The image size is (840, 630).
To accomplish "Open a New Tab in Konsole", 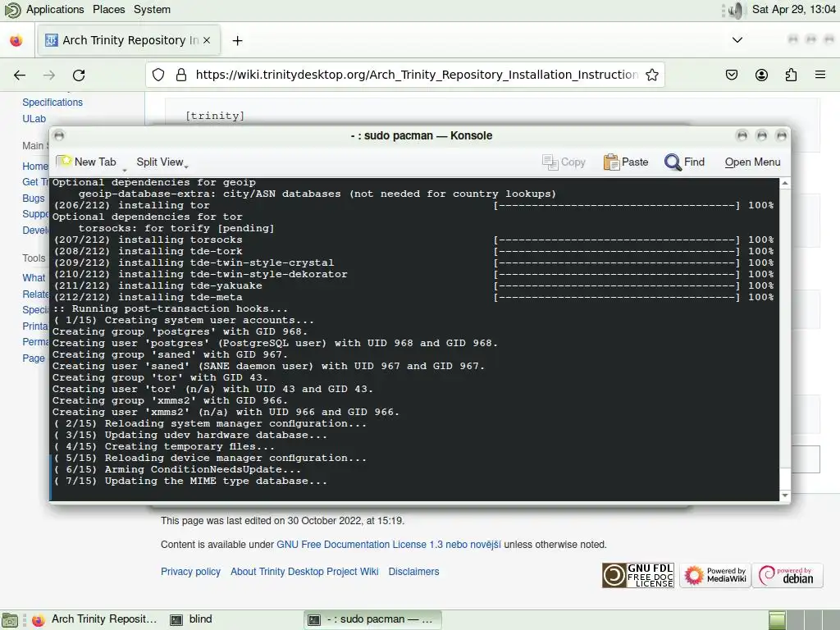I will tap(87, 162).
